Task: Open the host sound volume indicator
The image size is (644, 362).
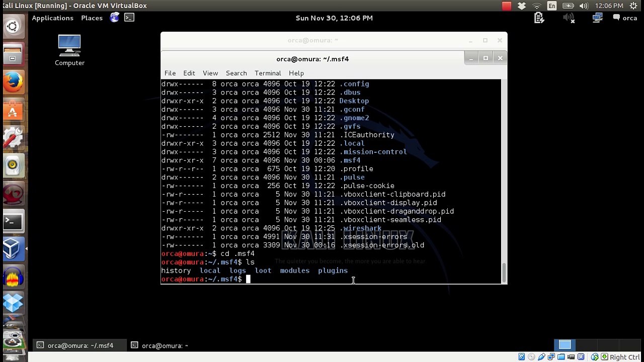Action: (x=584, y=6)
